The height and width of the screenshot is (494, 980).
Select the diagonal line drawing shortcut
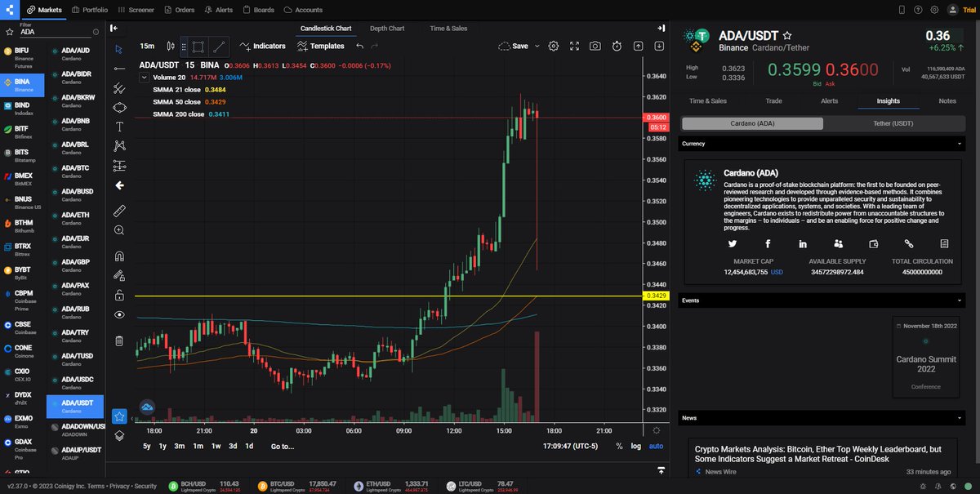pos(219,47)
